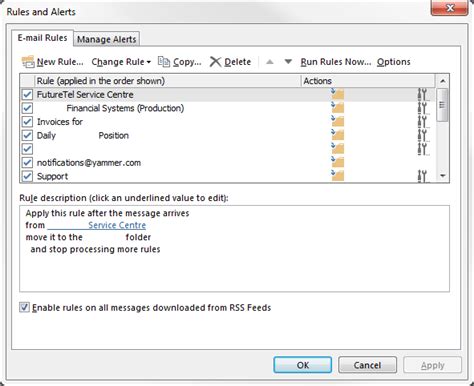Switch to the Manage Alerts tab
The width and height of the screenshot is (474, 386).
click(x=107, y=39)
